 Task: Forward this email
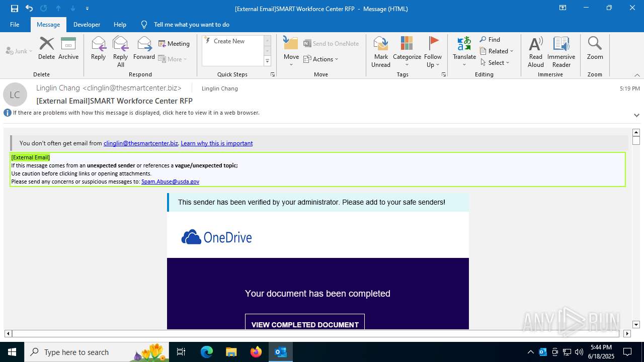pyautogui.click(x=144, y=48)
